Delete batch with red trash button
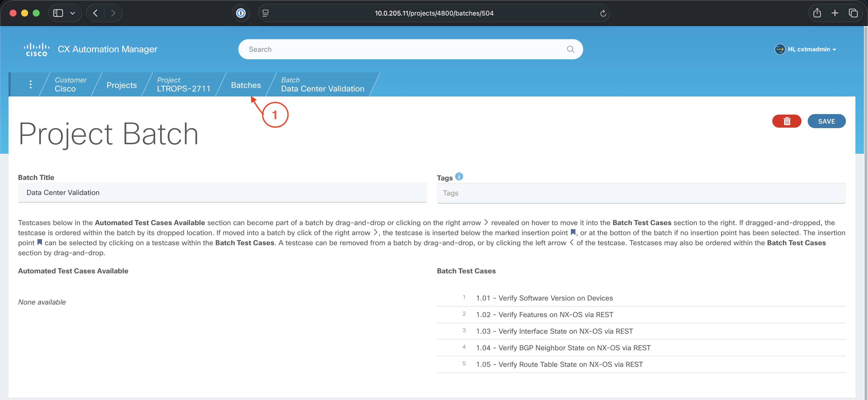 786,121
